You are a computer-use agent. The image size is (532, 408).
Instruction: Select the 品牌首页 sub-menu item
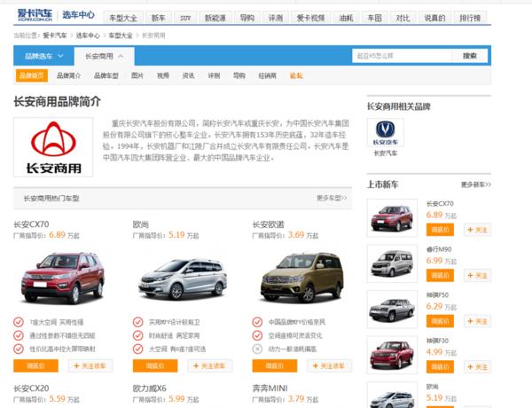click(x=32, y=75)
